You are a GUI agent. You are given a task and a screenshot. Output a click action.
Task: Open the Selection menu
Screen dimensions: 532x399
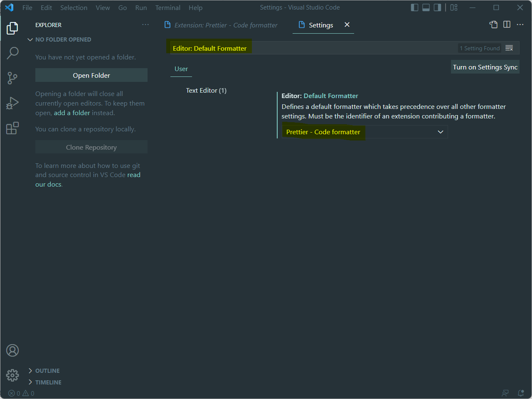point(74,7)
